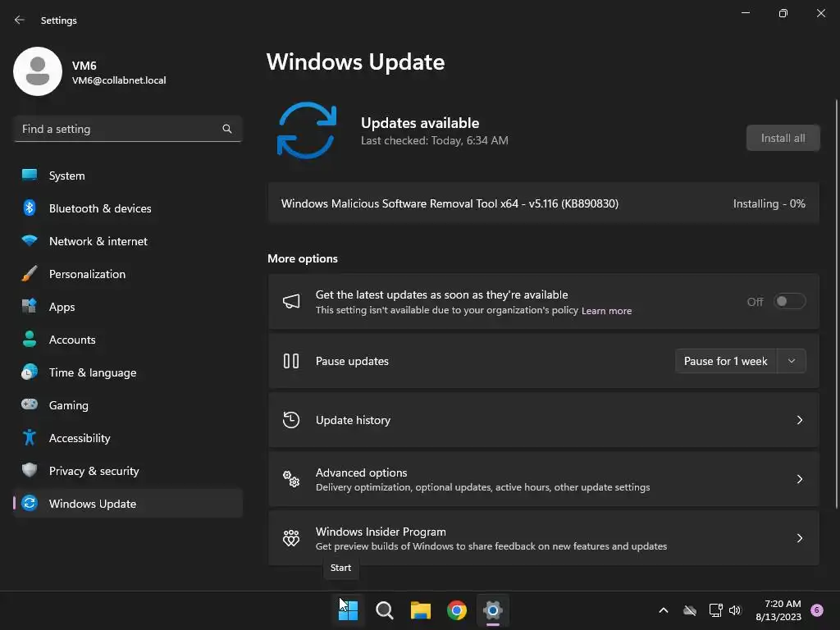Show hidden tray icons chevron
The width and height of the screenshot is (840, 630).
click(x=663, y=610)
